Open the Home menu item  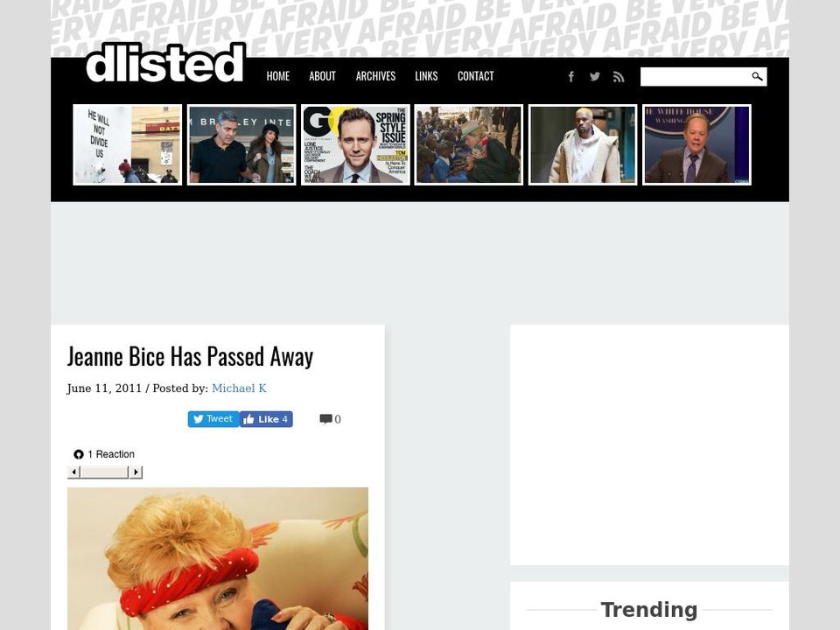[x=278, y=76]
